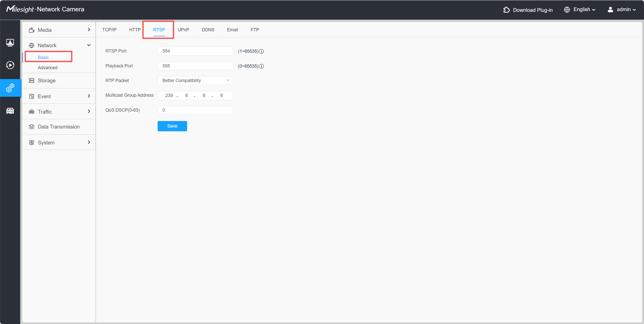
Task: Click the Settings gears sidebar icon
Action: click(x=10, y=88)
